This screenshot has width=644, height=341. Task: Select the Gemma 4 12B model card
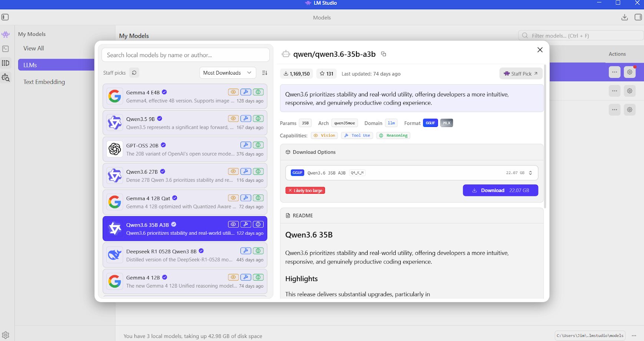pyautogui.click(x=185, y=281)
